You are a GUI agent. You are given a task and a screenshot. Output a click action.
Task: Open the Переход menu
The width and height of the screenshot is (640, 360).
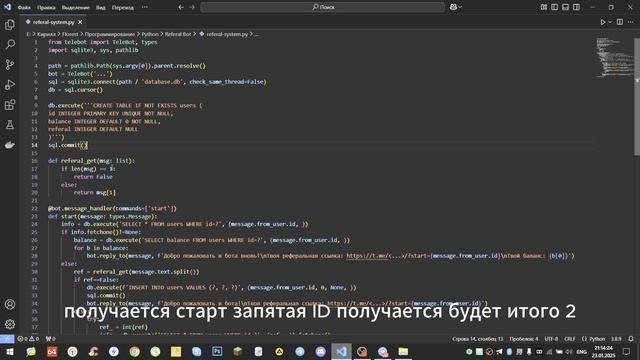(122, 7)
